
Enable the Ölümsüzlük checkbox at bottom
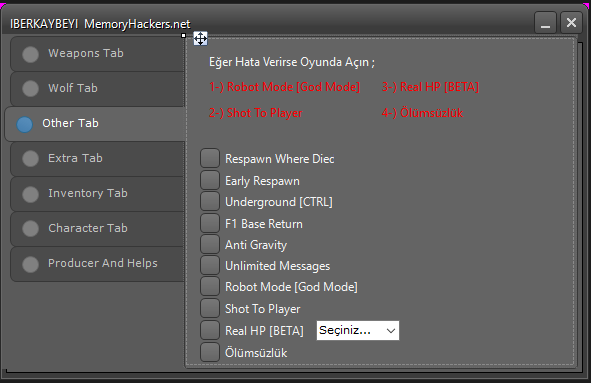tap(210, 352)
